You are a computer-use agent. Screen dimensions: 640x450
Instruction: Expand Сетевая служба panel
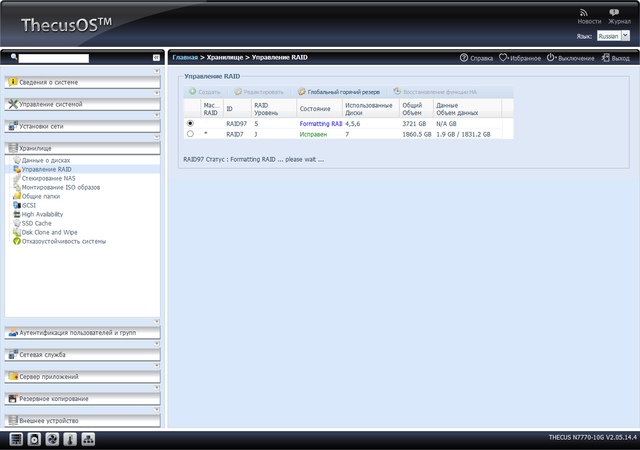[x=82, y=355]
